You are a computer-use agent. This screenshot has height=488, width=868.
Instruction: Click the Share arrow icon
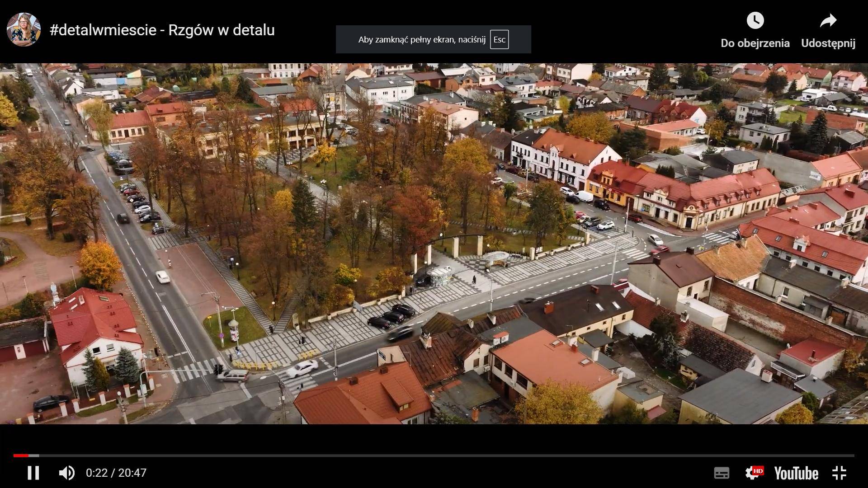pyautogui.click(x=828, y=20)
